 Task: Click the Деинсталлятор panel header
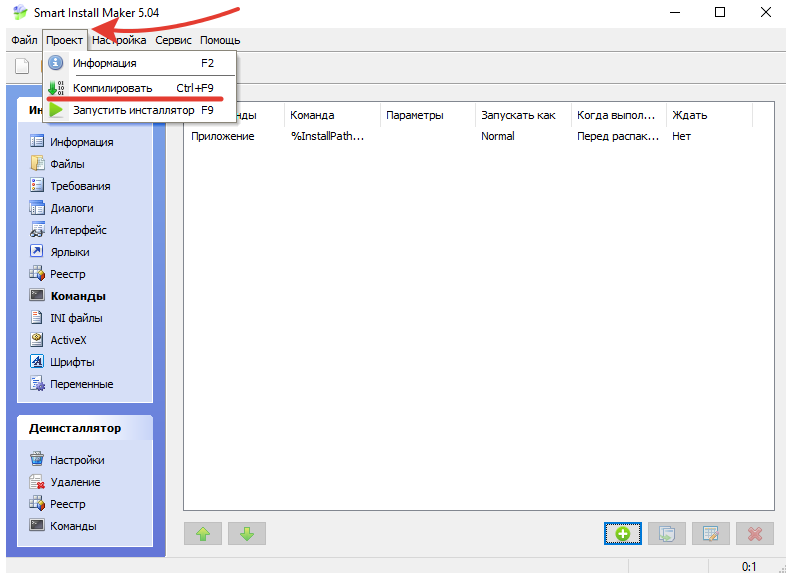(x=85, y=428)
